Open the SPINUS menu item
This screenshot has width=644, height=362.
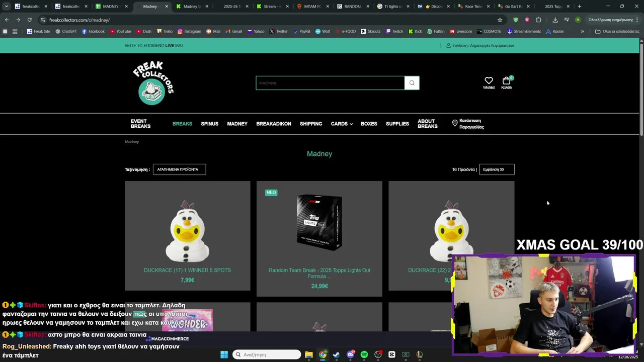209,124
